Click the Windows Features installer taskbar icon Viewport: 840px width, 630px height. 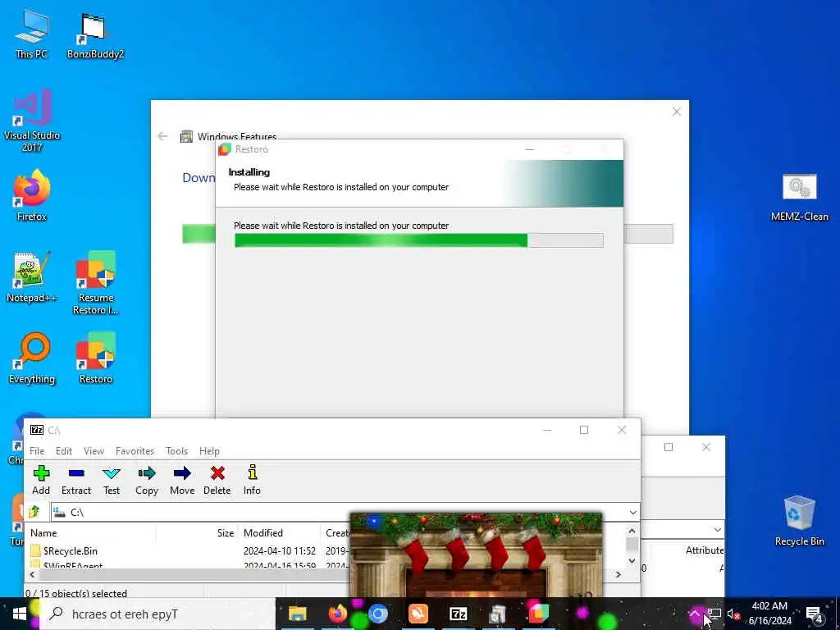[498, 614]
